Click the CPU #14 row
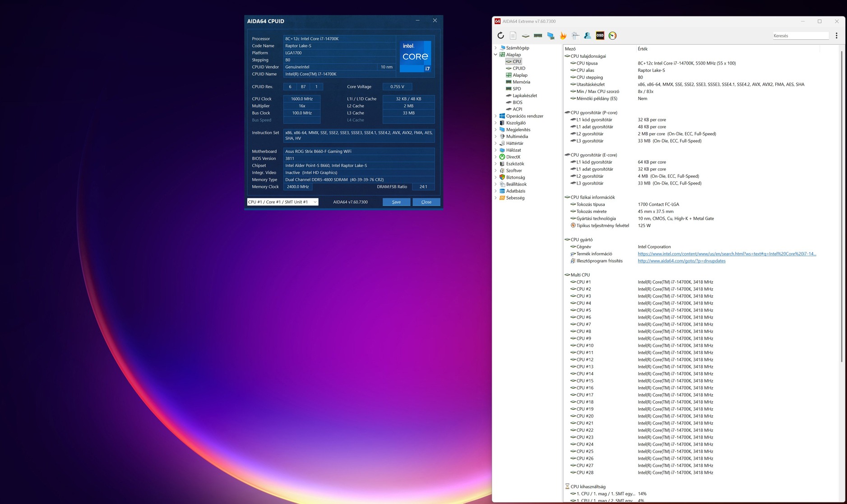This screenshot has width=847, height=504. coord(701,374)
